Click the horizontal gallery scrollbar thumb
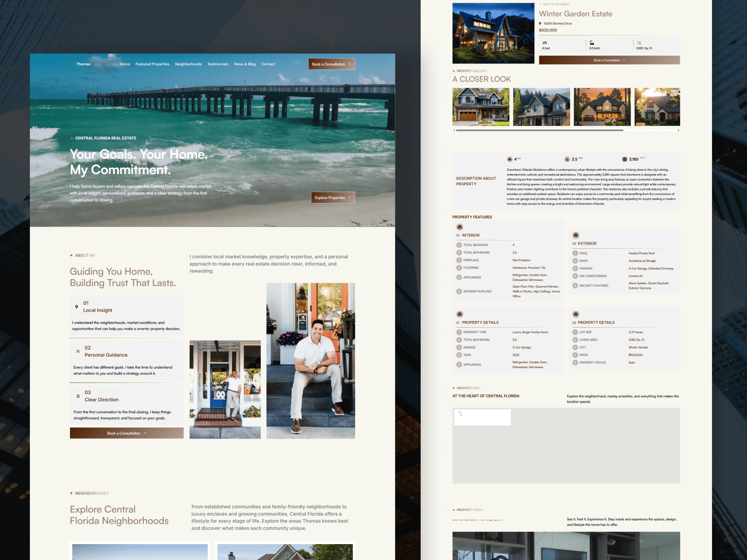This screenshot has height=560, width=747. (x=540, y=131)
